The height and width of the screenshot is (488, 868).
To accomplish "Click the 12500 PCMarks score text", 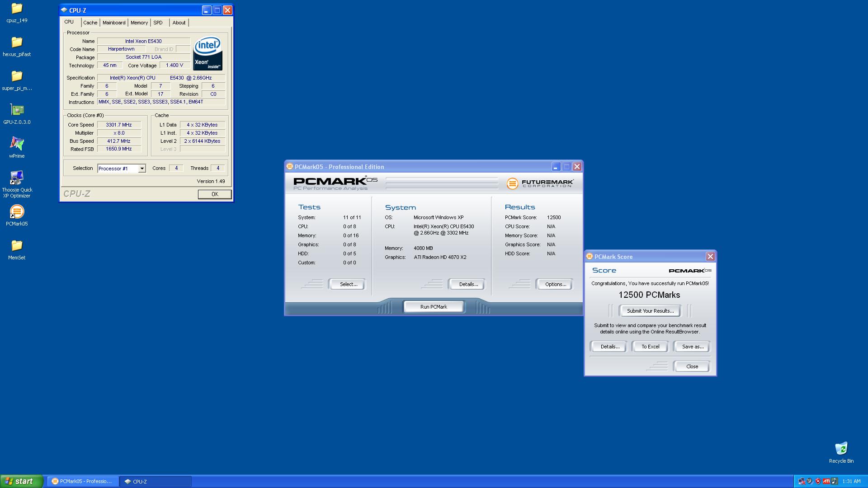I will tap(649, 295).
